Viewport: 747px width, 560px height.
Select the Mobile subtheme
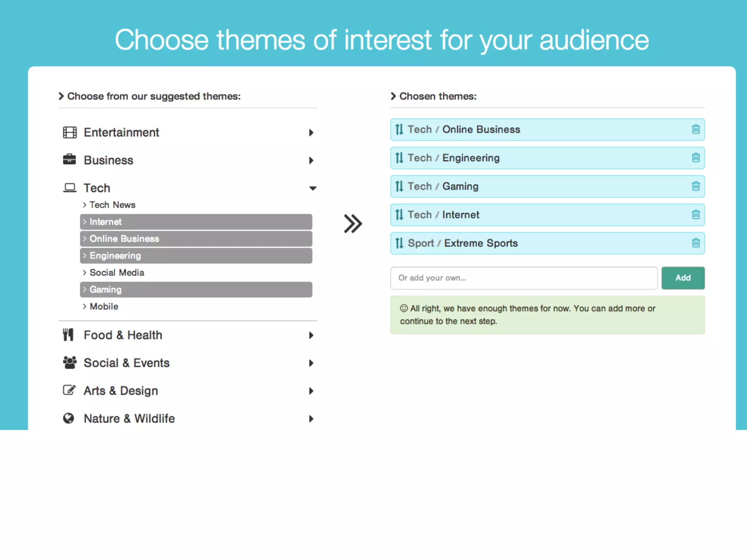click(104, 307)
